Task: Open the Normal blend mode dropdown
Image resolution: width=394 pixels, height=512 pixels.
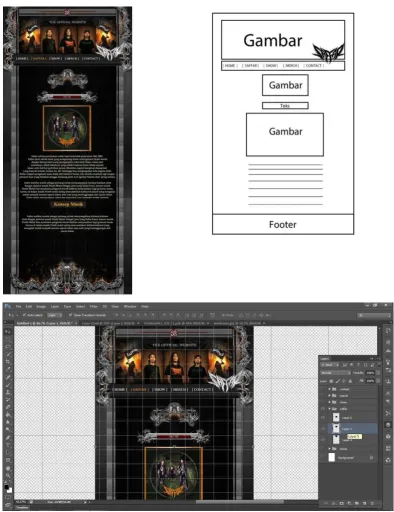Action: [x=335, y=373]
